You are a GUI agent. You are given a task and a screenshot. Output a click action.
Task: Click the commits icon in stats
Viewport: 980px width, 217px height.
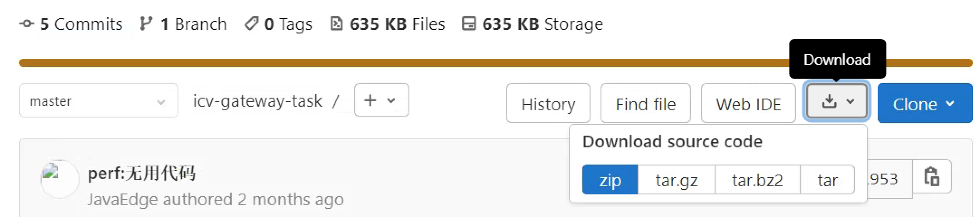27,24
